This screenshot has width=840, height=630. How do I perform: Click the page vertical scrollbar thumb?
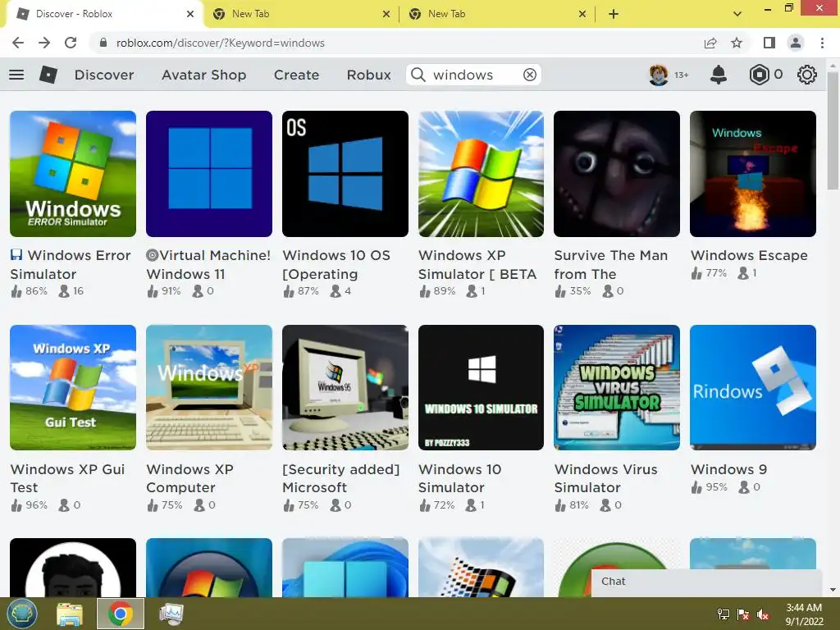click(833, 131)
